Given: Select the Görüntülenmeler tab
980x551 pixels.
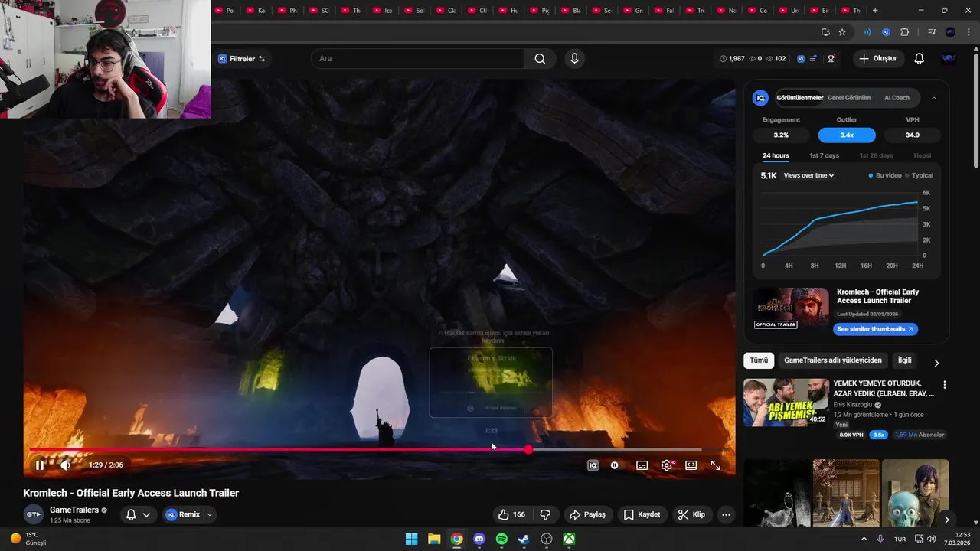Looking at the screenshot, I should click(x=799, y=98).
